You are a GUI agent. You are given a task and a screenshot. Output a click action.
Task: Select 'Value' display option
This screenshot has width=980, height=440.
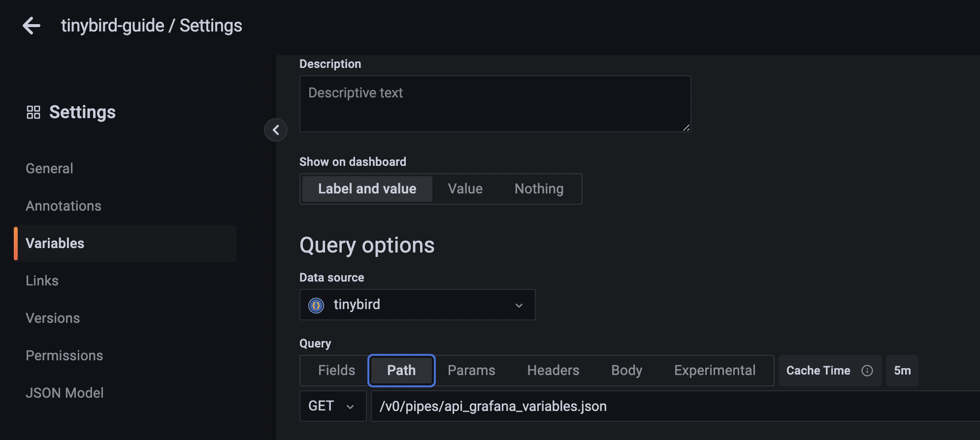465,189
